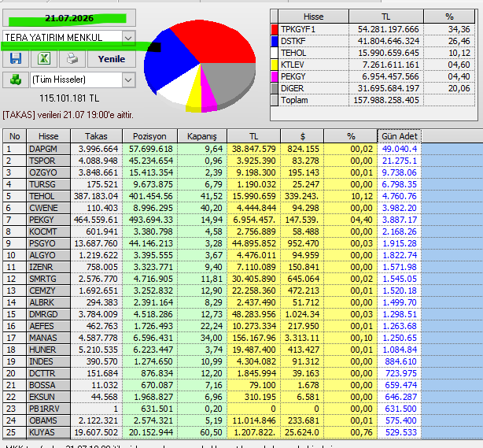The height and width of the screenshot is (448, 483).
Task: Click Pozisyon value 57.699.618 for DAPGM
Action: click(151, 150)
